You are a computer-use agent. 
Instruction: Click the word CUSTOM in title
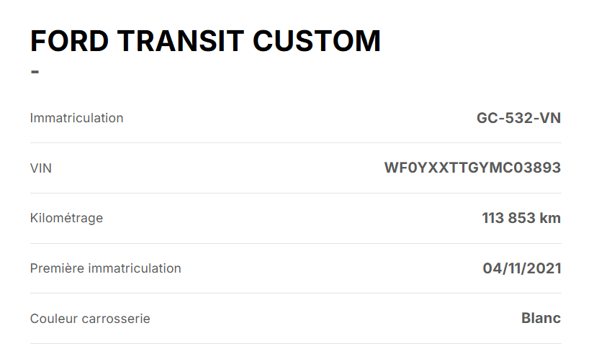(x=317, y=41)
